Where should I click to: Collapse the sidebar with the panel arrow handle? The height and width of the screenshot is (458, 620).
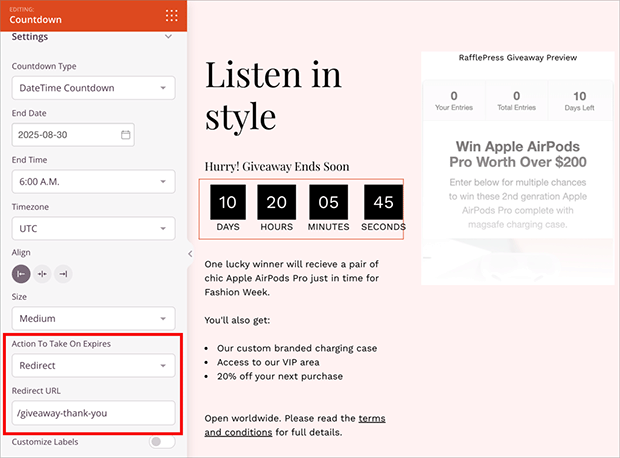[x=190, y=254]
